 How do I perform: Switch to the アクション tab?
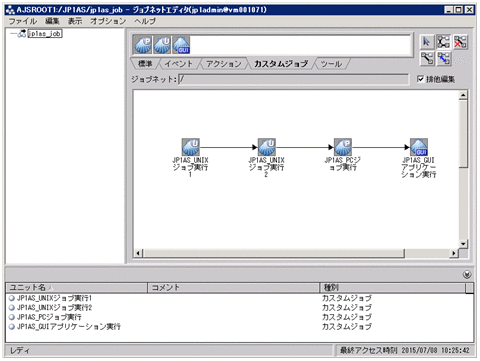pyautogui.click(x=224, y=64)
